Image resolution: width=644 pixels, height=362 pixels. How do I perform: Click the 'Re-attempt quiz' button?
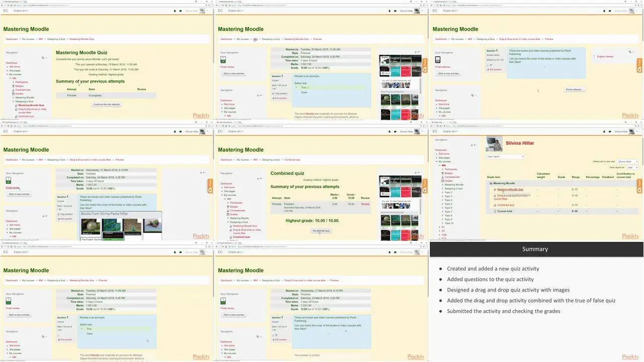[321, 231]
